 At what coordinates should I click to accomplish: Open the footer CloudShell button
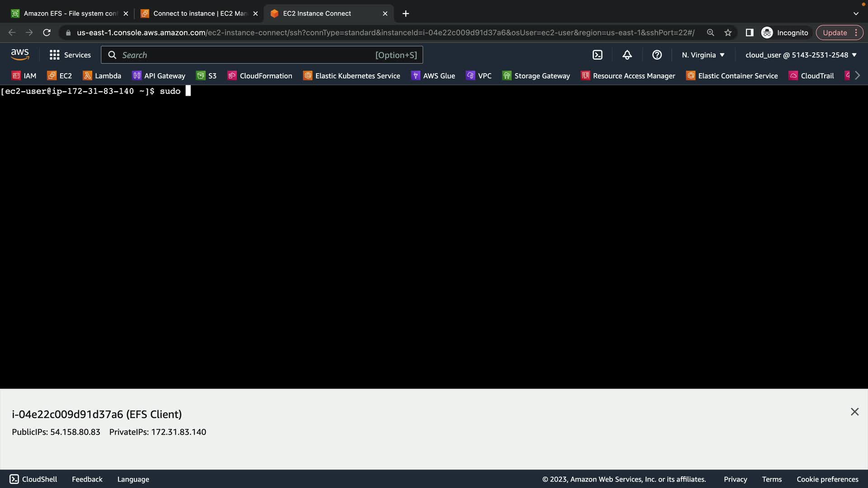(x=33, y=479)
